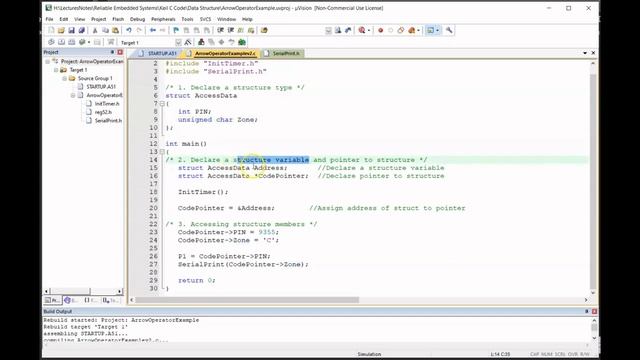Click the Configuration wrench icon

coord(449,30)
